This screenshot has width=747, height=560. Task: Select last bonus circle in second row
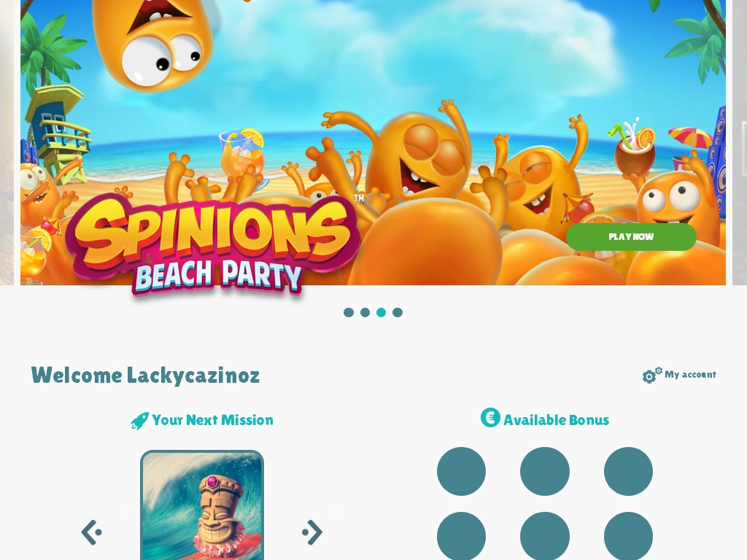click(628, 536)
